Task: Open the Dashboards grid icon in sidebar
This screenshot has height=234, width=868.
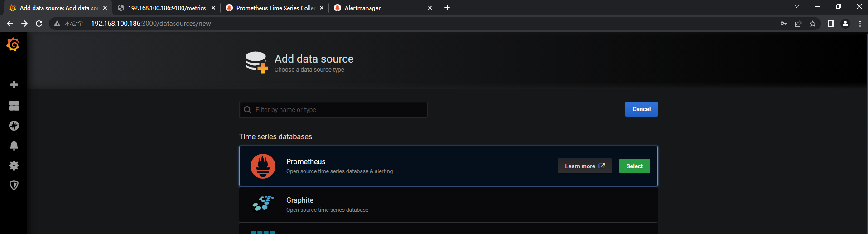Action: [14, 106]
